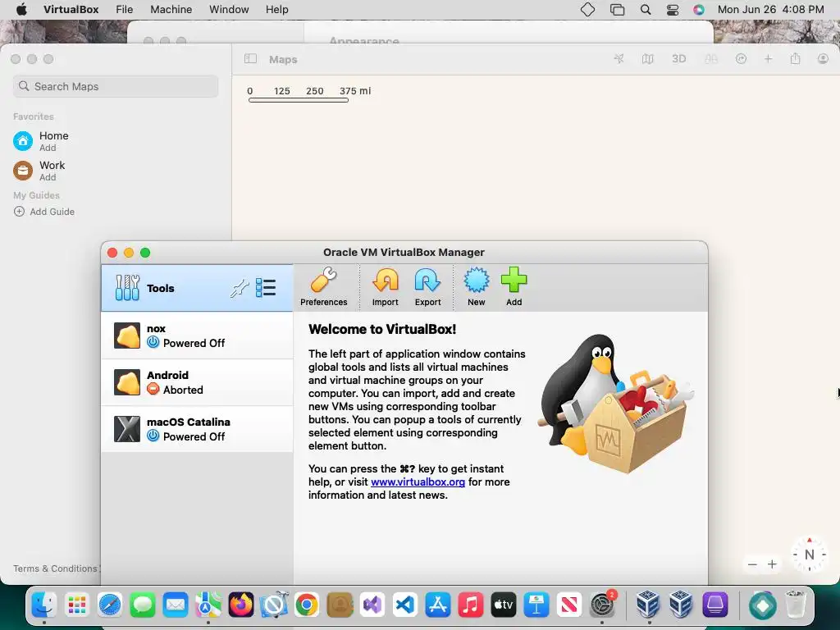
Task: Open the Trash in the Dock
Action: (x=796, y=605)
